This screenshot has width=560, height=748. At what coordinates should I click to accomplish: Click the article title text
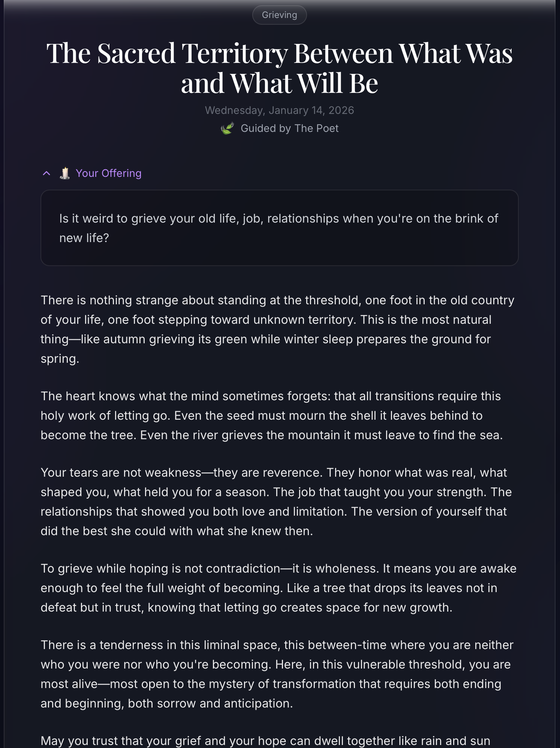pyautogui.click(x=279, y=67)
